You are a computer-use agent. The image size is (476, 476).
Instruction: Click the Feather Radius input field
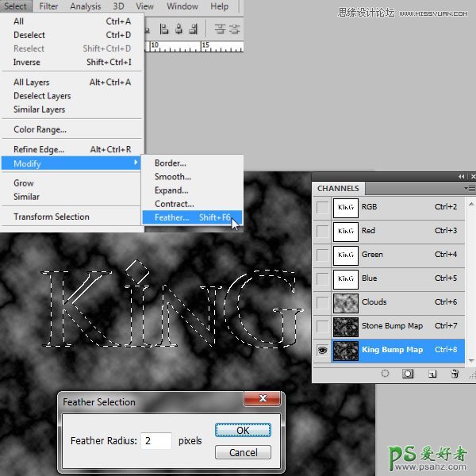(x=156, y=440)
